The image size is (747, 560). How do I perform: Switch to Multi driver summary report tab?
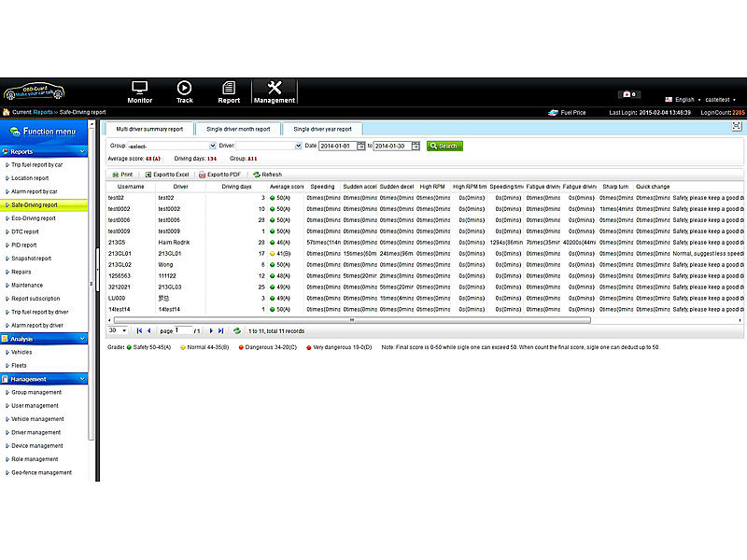tap(149, 129)
